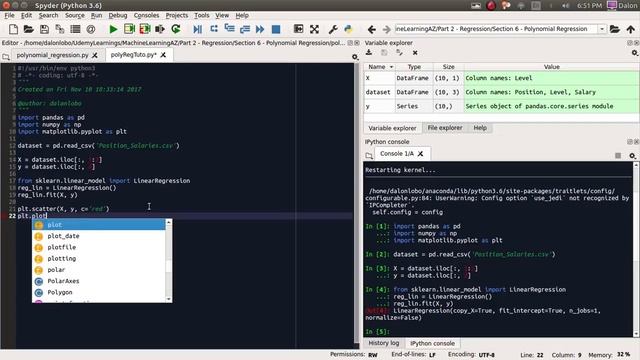This screenshot has width=640, height=360.
Task: Sort by Name column header arrow
Action: pos(391,67)
